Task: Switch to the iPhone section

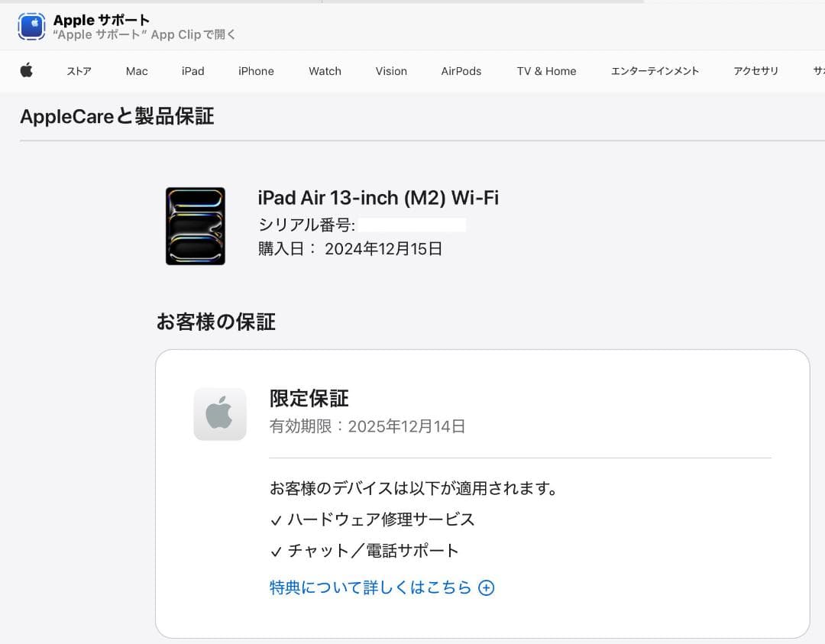Action: 255,71
